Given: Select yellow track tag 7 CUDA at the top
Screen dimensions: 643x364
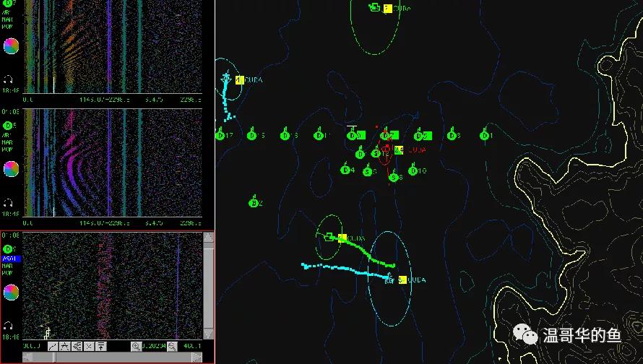Looking at the screenshot, I should click(x=387, y=9).
